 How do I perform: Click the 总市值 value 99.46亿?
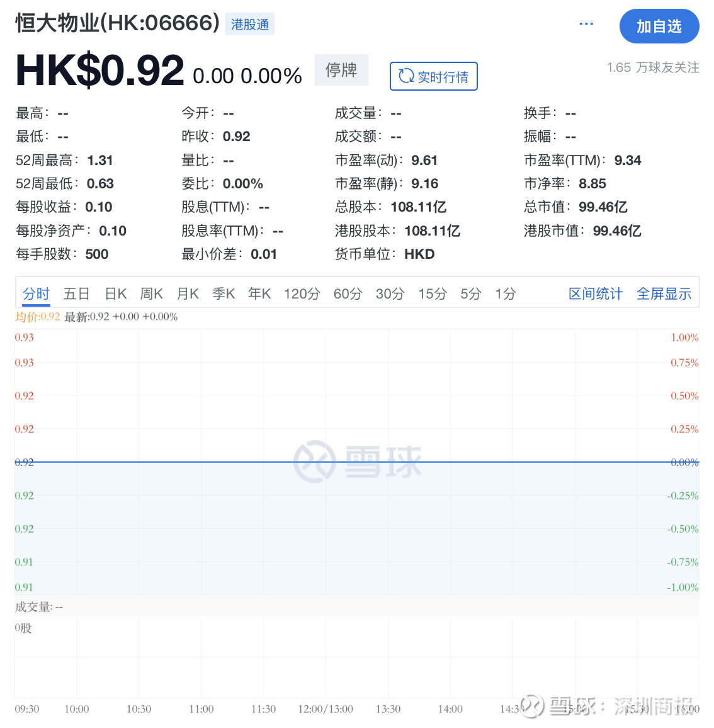click(x=603, y=207)
